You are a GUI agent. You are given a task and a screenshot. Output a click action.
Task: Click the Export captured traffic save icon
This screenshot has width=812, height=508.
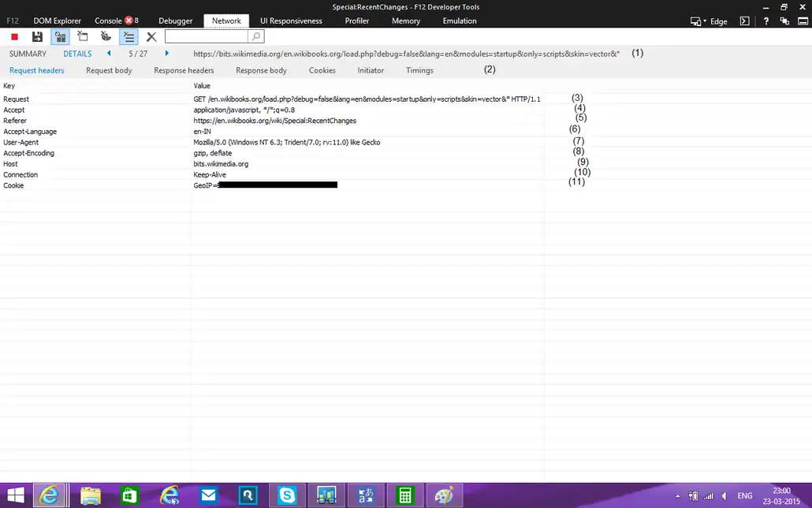pyautogui.click(x=37, y=36)
